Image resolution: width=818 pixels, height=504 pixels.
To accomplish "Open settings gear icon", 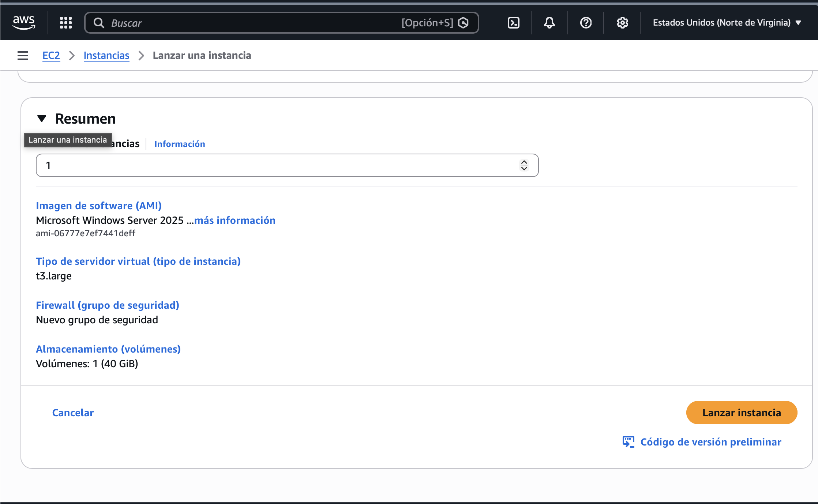I will pyautogui.click(x=622, y=23).
